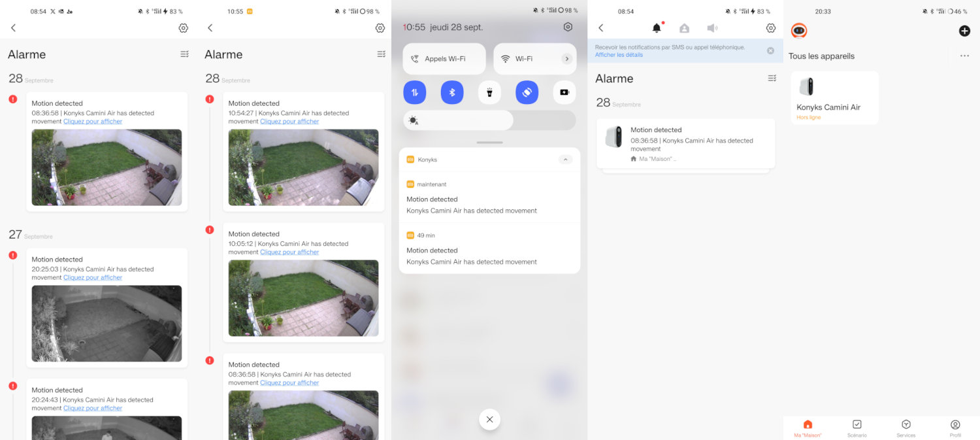Click red alert marker beside 10:05:12 event
This screenshot has width=980, height=440.
[210, 229]
